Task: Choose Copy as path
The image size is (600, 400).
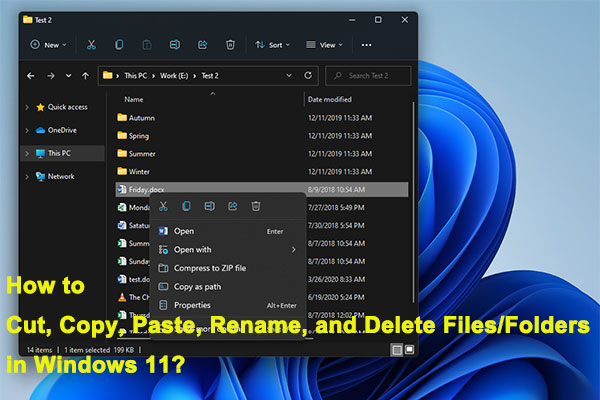Action: pyautogui.click(x=228, y=287)
